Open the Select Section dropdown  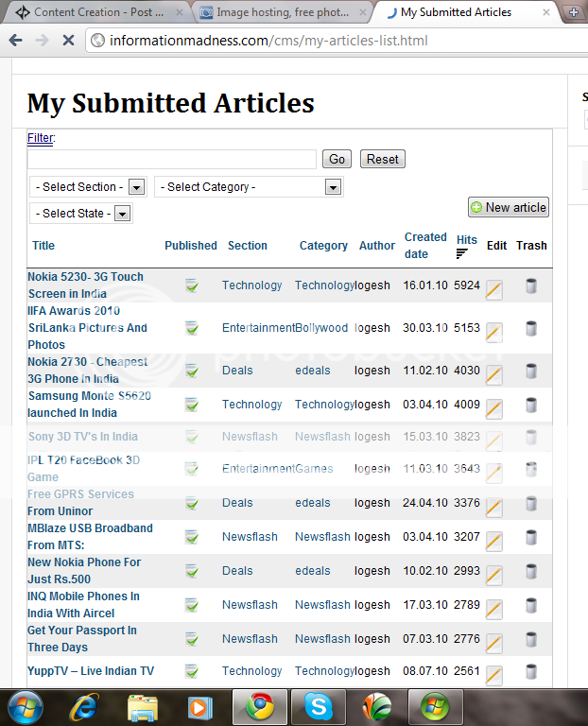pos(89,187)
